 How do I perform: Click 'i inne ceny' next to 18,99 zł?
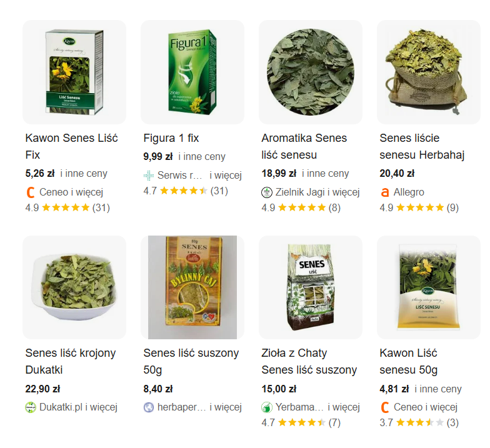(x=325, y=174)
